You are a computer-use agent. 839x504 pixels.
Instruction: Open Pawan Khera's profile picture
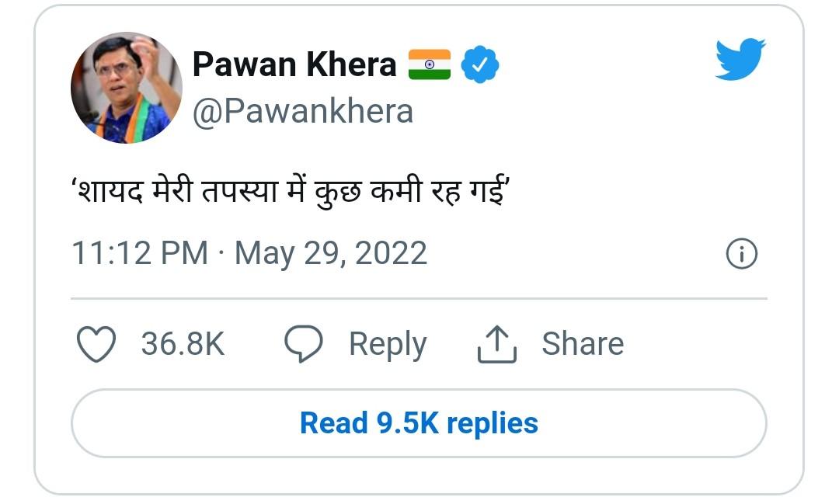click(127, 88)
